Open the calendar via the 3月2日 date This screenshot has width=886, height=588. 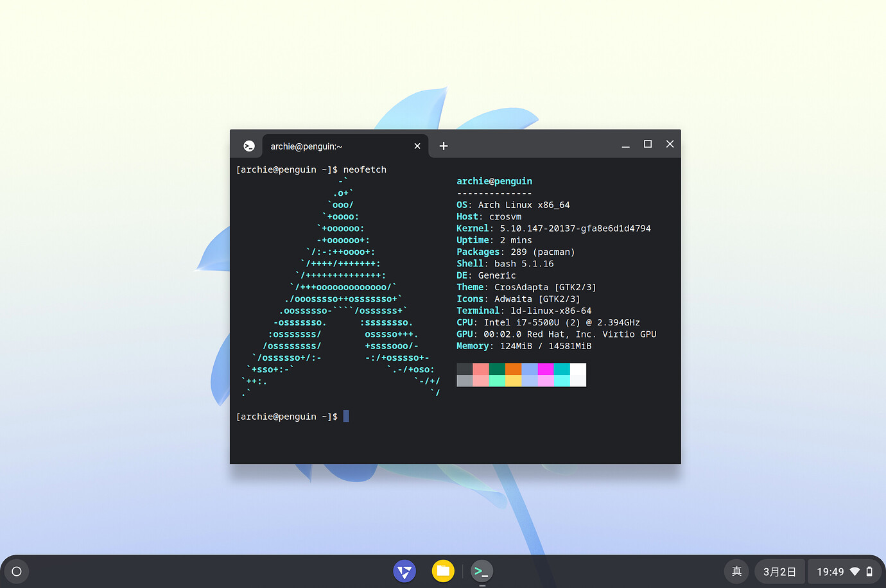click(x=779, y=571)
